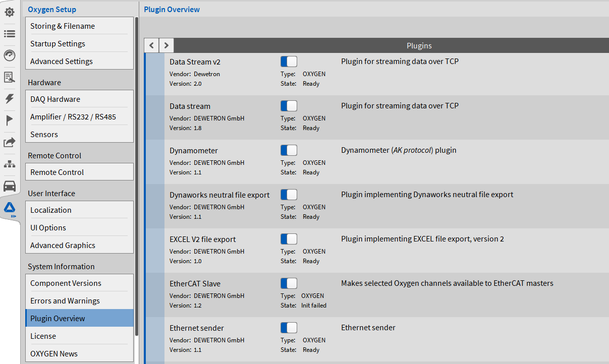Toggle EXCEL V2 file export switch
Viewport: 609px width, 364px height.
[289, 239]
